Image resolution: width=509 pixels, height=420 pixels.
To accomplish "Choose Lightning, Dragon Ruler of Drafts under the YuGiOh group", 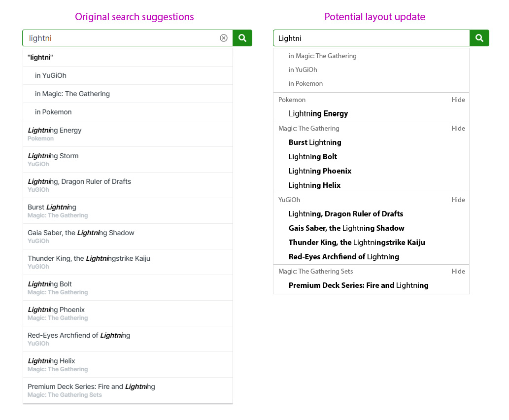I will pyautogui.click(x=346, y=214).
